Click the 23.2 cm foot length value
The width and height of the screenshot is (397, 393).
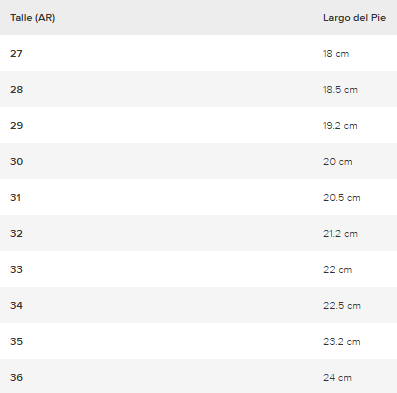pos(342,342)
